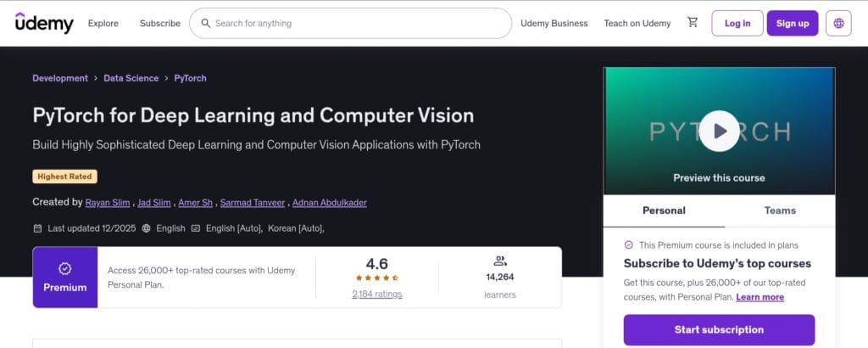This screenshot has height=348, width=868.
Task: Open instructor Rayan Slim profile
Action: point(108,203)
